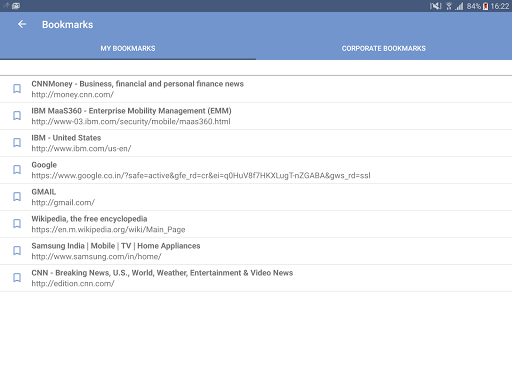Viewport: 512px width, 384px height.
Task: Open the http://www.samsung.com/in/home/ link
Action: pos(96,257)
